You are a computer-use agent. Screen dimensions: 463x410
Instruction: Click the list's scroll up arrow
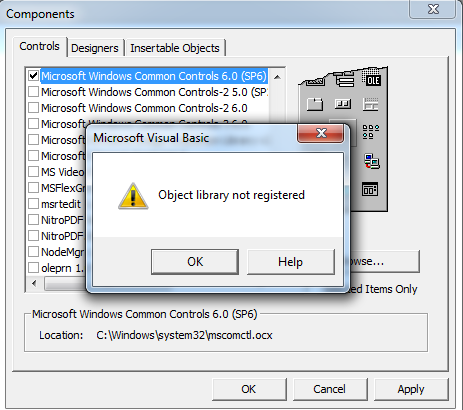pyautogui.click(x=277, y=77)
